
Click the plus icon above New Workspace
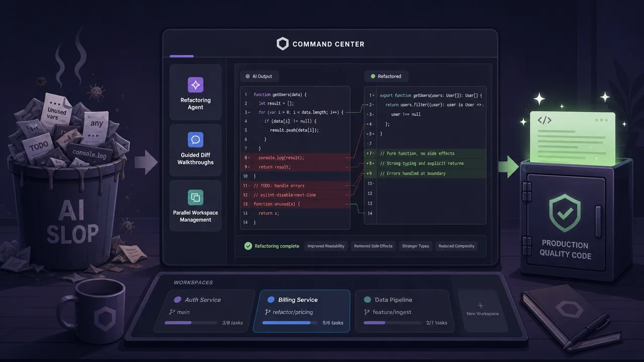pos(480,305)
